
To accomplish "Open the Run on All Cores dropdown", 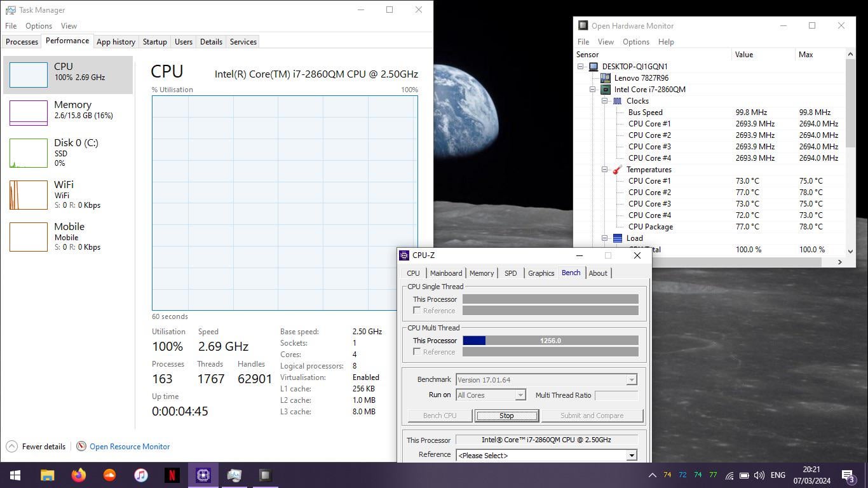I will 520,395.
